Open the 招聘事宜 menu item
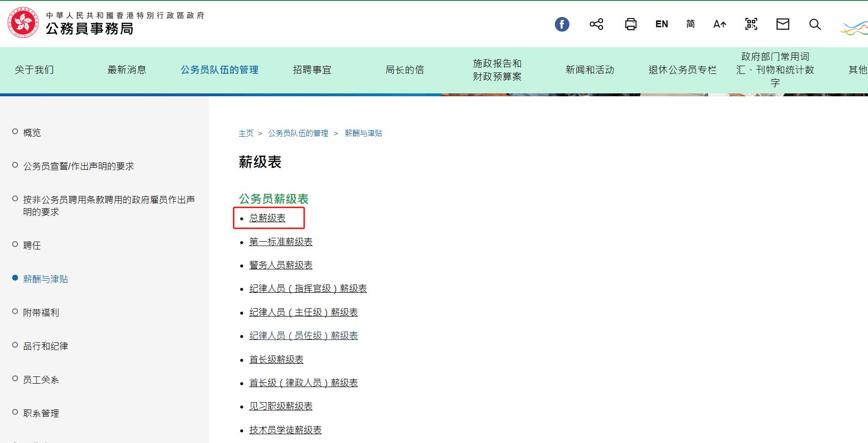 (312, 70)
